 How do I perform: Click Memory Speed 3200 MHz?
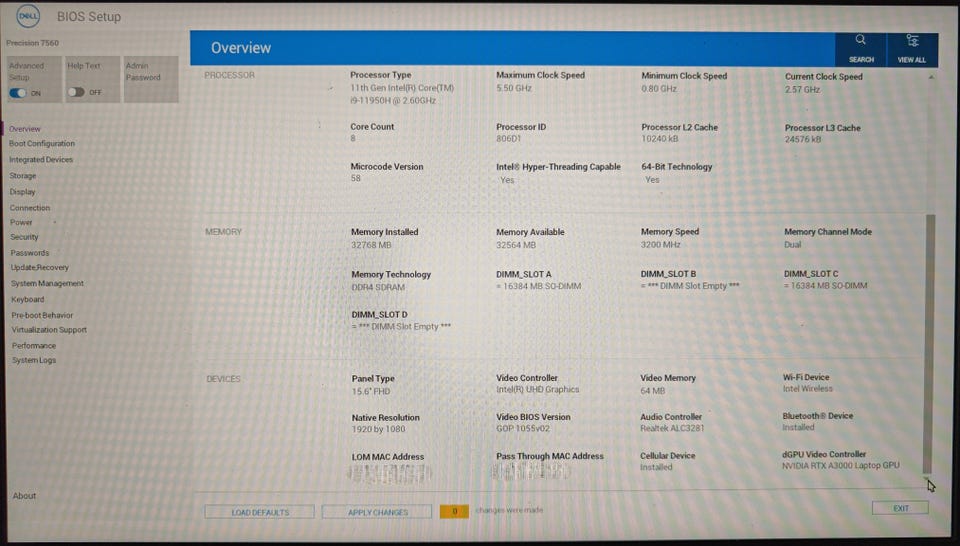[661, 244]
